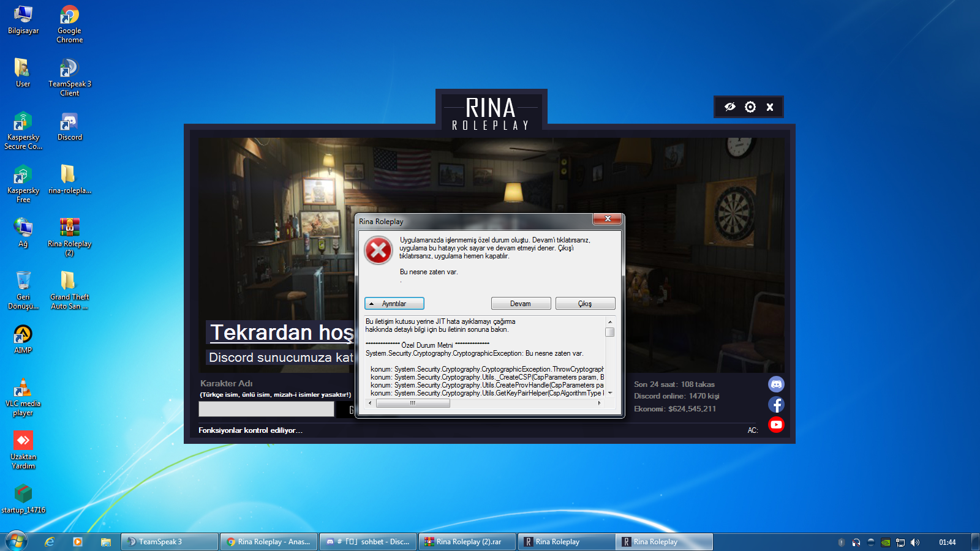Click the headphones tray icon
The image size is (980, 551).
pyautogui.click(x=856, y=542)
